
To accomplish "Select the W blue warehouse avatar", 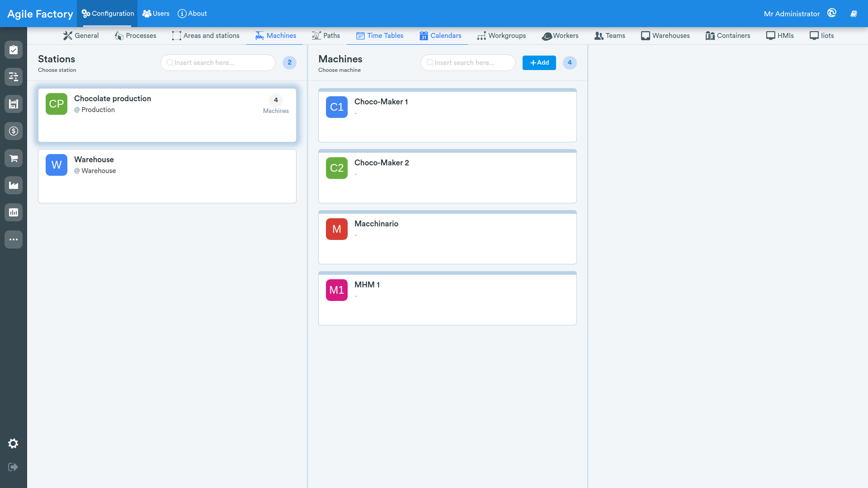I will tap(57, 165).
